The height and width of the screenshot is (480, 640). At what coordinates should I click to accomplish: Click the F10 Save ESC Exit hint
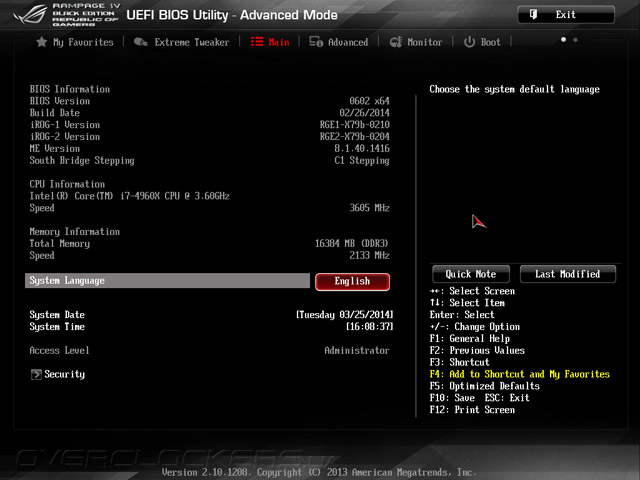pyautogui.click(x=479, y=398)
